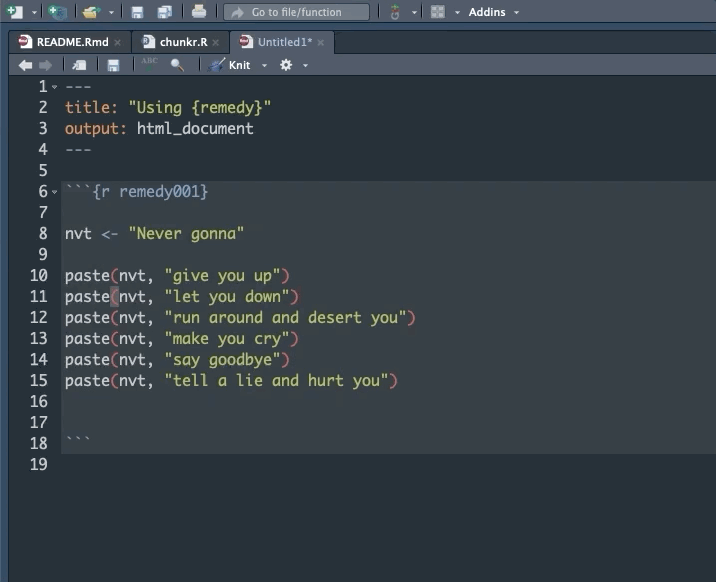Click "run around and desert you" line
The width and height of the screenshot is (716, 582).
pyautogui.click(x=285, y=318)
